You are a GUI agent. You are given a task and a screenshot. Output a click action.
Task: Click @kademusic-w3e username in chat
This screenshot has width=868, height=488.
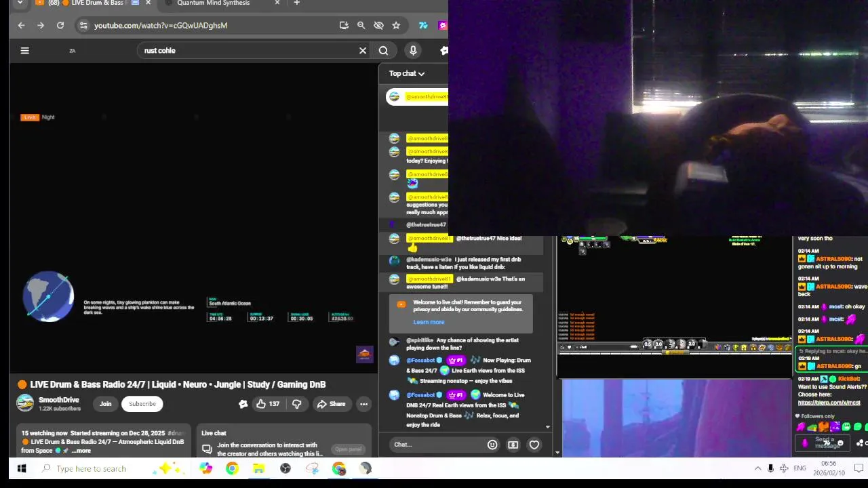pyautogui.click(x=429, y=260)
